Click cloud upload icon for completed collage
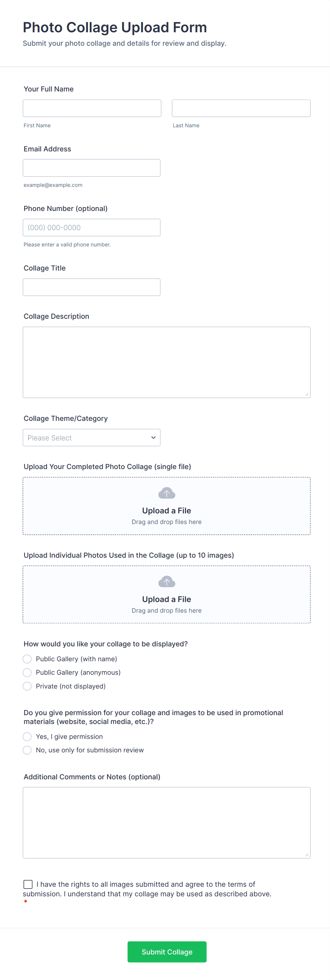The width and height of the screenshot is (330, 980). click(166, 493)
